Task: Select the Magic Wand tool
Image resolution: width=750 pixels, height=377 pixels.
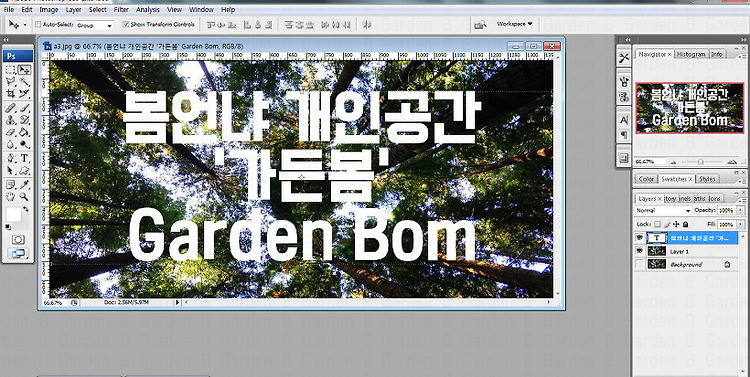Action: (x=24, y=82)
